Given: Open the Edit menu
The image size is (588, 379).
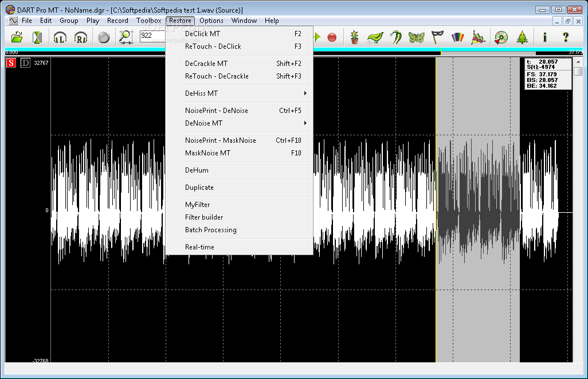Looking at the screenshot, I should pyautogui.click(x=46, y=21).
